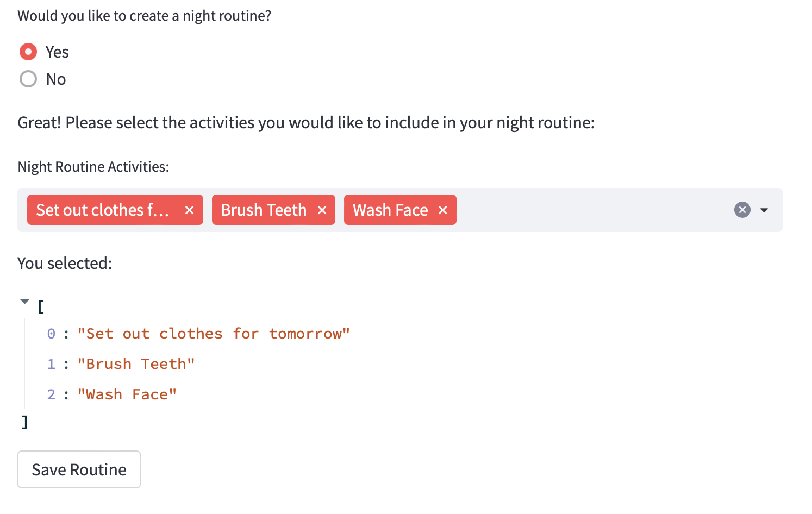
Task: Click the Save Routine button
Action: [x=79, y=469]
